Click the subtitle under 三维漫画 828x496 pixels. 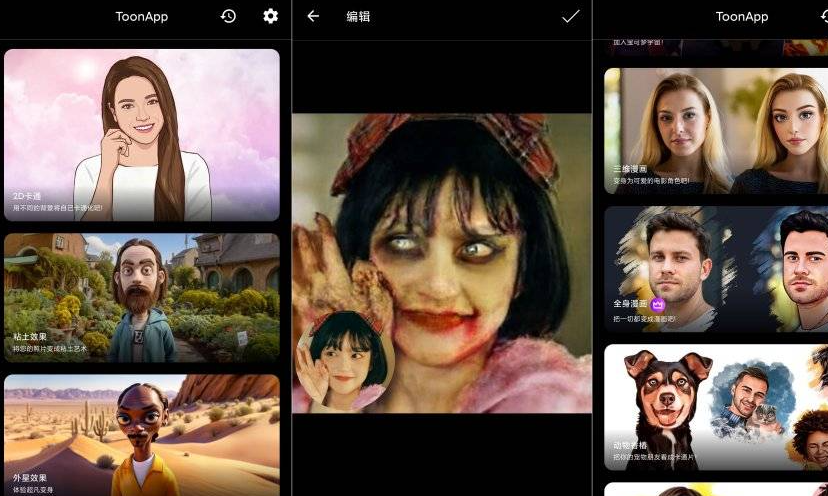pos(651,181)
